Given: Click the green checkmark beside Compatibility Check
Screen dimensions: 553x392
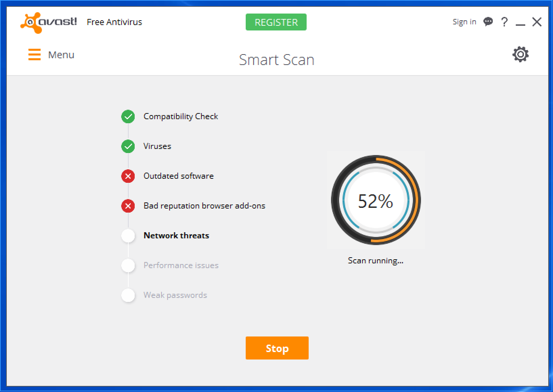Looking at the screenshot, I should pyautogui.click(x=128, y=116).
